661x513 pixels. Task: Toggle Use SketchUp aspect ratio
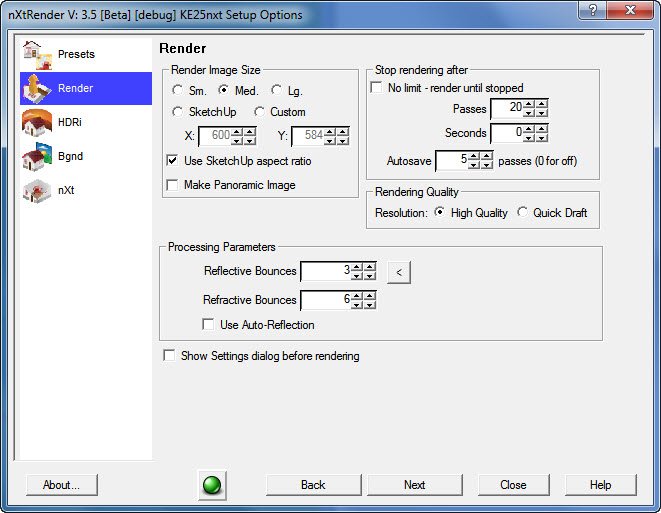point(172,161)
